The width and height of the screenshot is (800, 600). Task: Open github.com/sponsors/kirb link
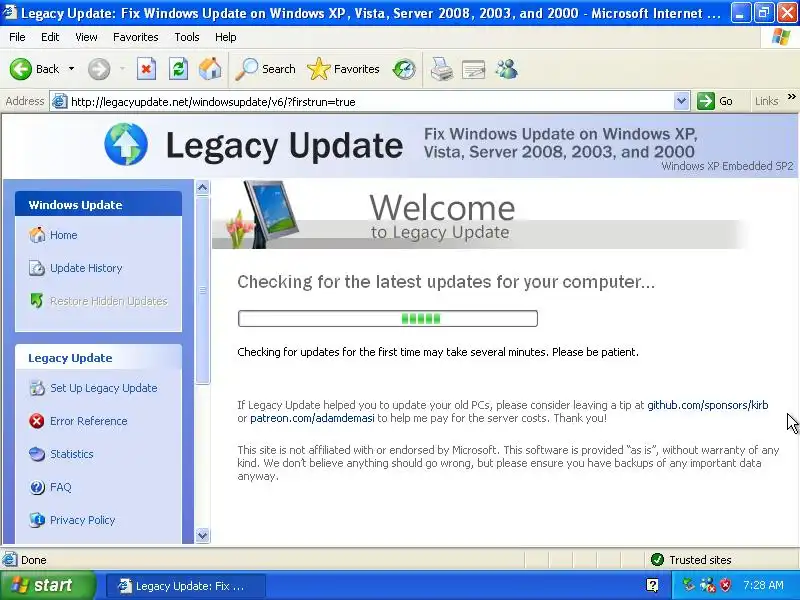708,405
